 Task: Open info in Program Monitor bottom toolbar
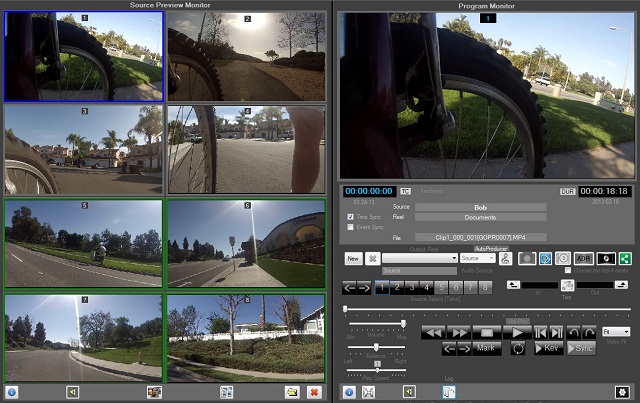pyautogui.click(x=349, y=392)
